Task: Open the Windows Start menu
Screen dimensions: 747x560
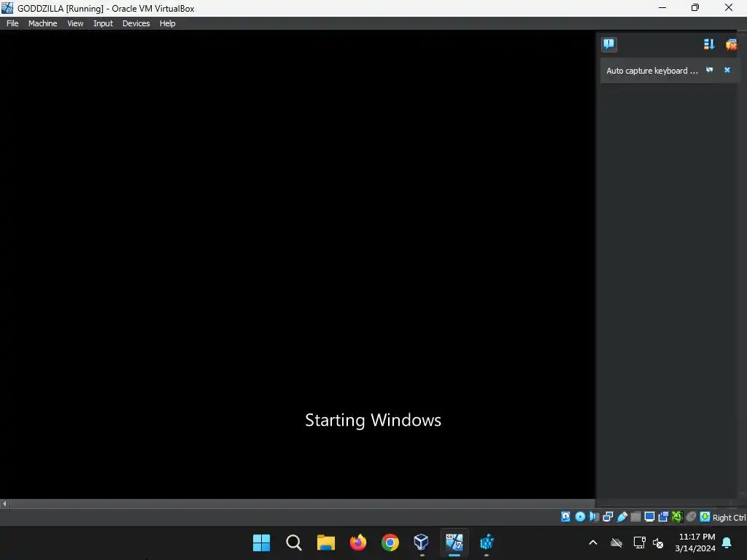Action: [261, 542]
